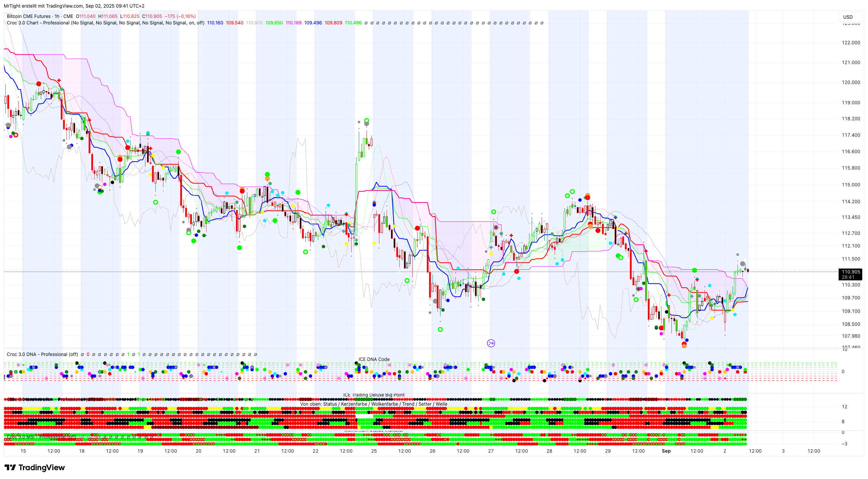Click the gray dot beside the latest candle
Screen dimensions: 868x479
(x=742, y=264)
